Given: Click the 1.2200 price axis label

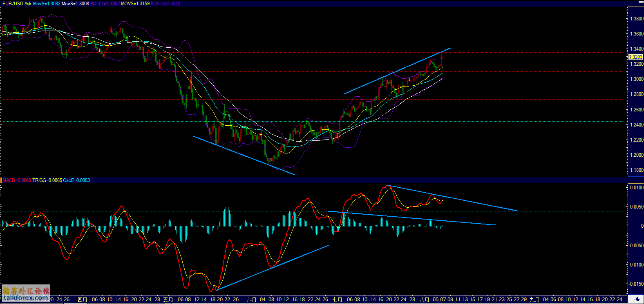Looking at the screenshot, I should coord(637,140).
